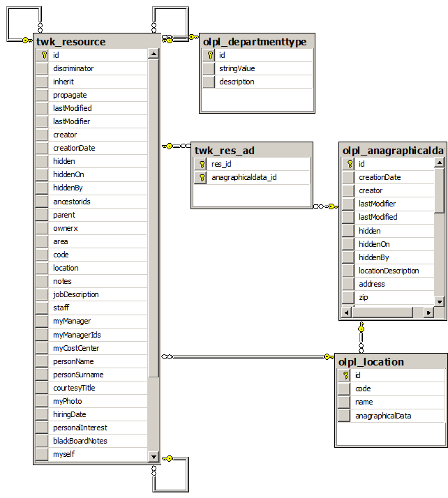The height and width of the screenshot is (498, 448).
Task: Select the olpl_departmenttype table header
Action: [x=257, y=42]
